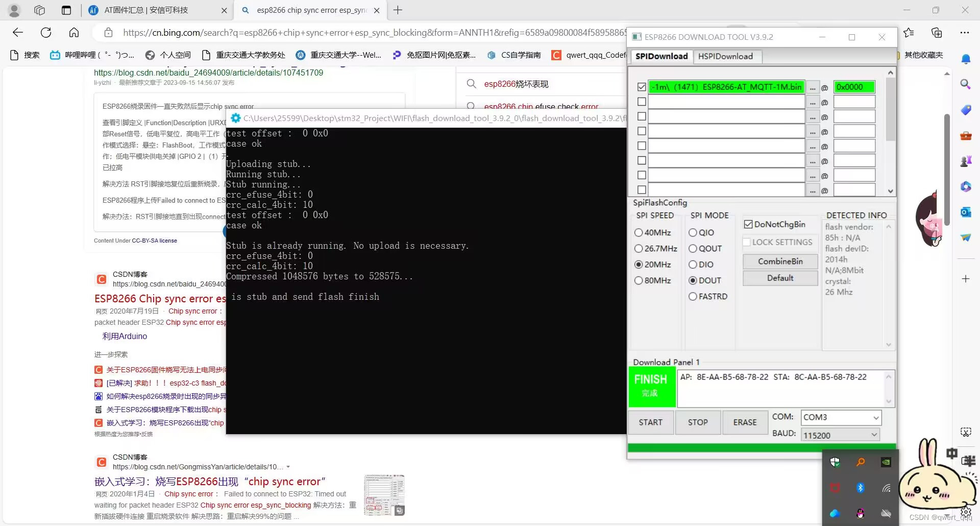Open sidebar tools briefcase icon
This screenshot has height=526, width=980.
(x=966, y=136)
